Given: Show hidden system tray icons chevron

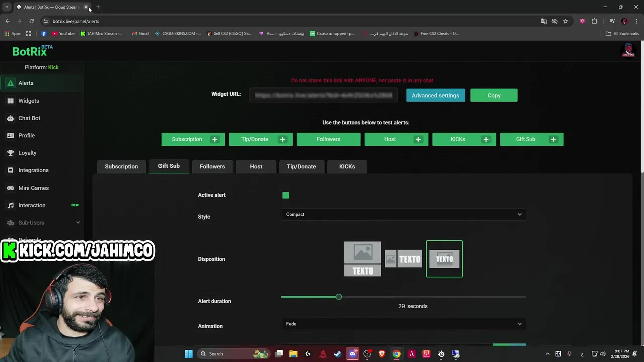Looking at the screenshot, I should [x=548, y=354].
